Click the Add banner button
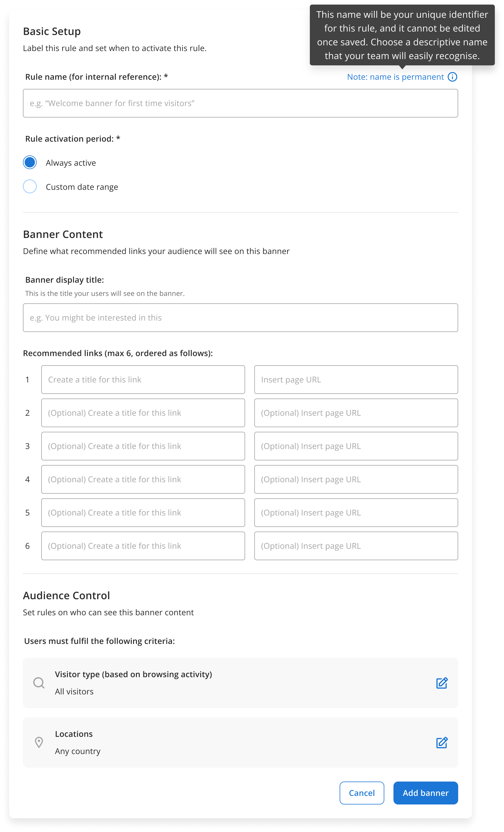Image resolution: width=504 pixels, height=832 pixels. click(x=426, y=793)
